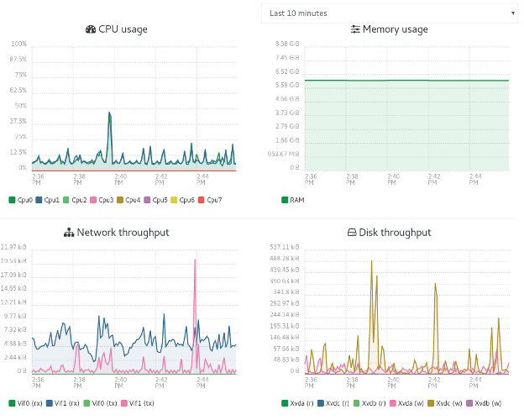Toggle the Xvda (w) legend swatch
Viewport: 524px width, 420px height.
pyautogui.click(x=393, y=403)
